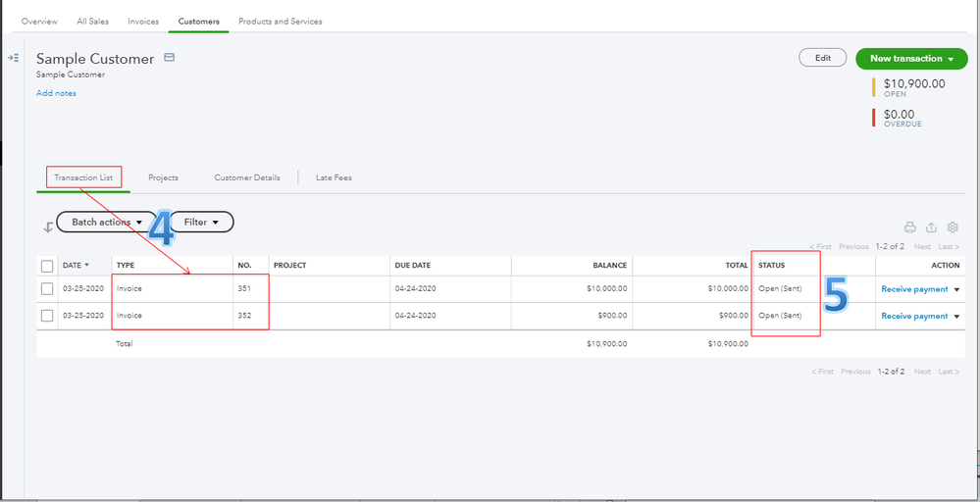
Task: Open the Batch actions dropdown
Action: click(107, 223)
